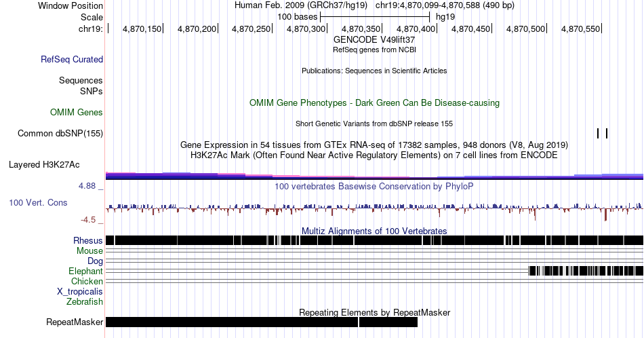Image resolution: width=644 pixels, height=338 pixels.
Task: Select the Common dbSNP(155) track label
Action: [60, 133]
